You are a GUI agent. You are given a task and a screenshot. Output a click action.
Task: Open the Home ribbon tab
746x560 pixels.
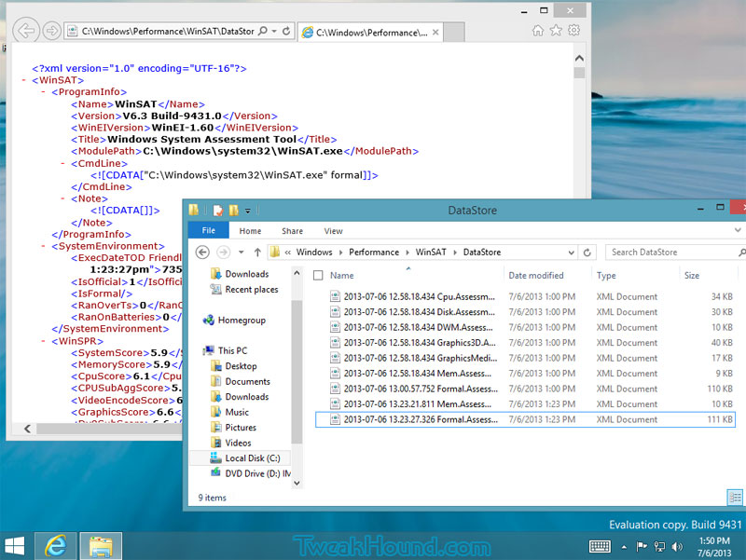[250, 231]
